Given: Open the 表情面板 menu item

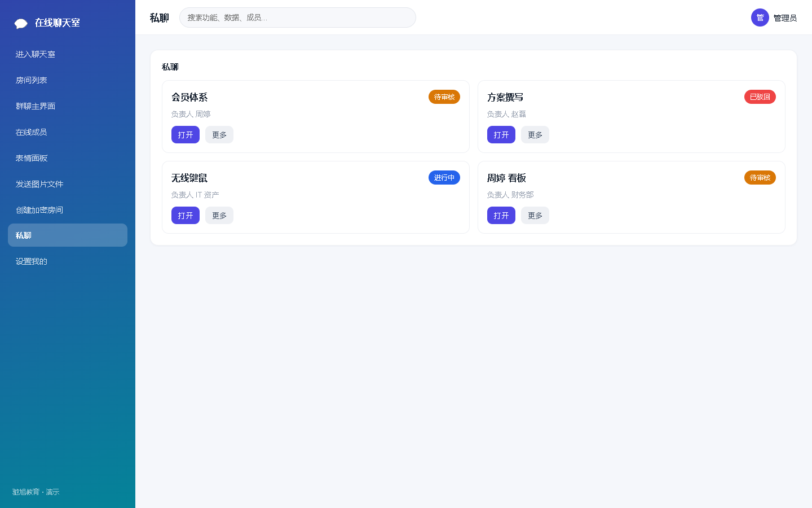Looking at the screenshot, I should point(68,158).
